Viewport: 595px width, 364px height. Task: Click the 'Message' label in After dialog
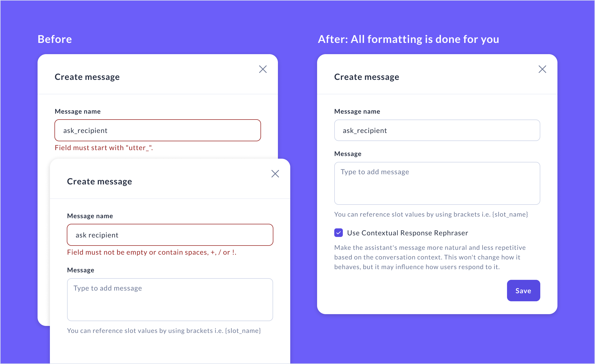click(x=348, y=154)
